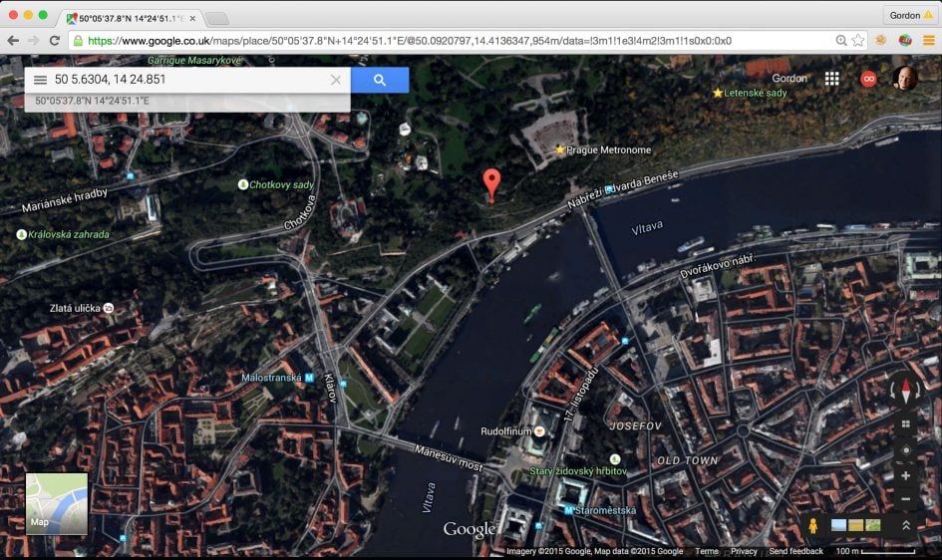The height and width of the screenshot is (560, 942).
Task: Bookmark this page with the star
Action: pos(858,41)
